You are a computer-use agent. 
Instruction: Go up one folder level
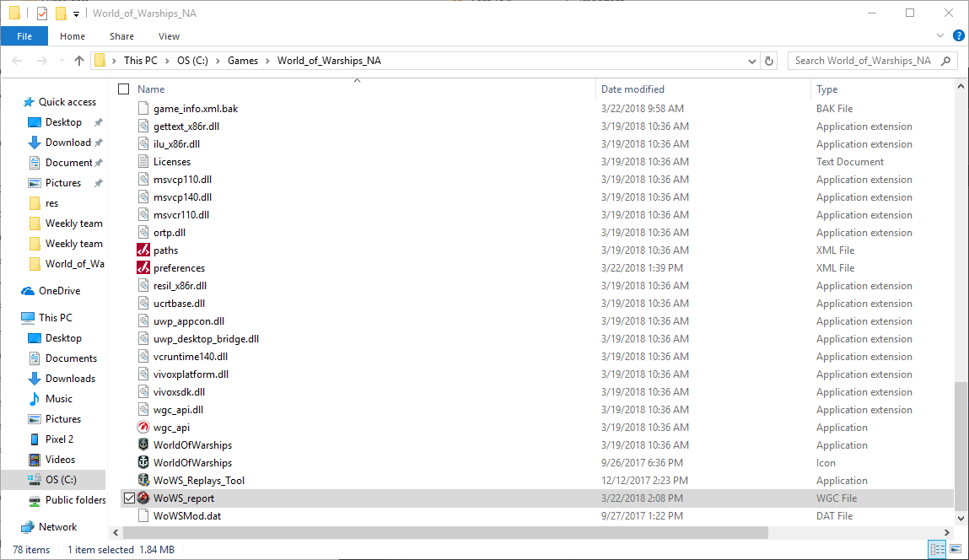pyautogui.click(x=79, y=61)
